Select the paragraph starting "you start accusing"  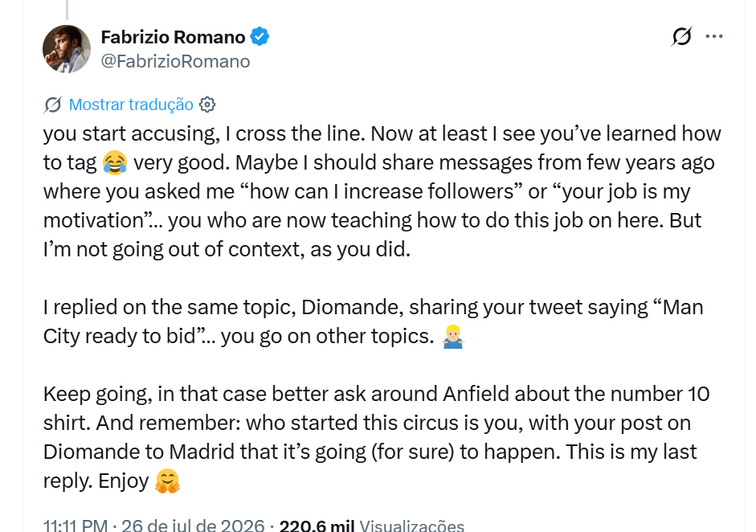click(x=382, y=191)
